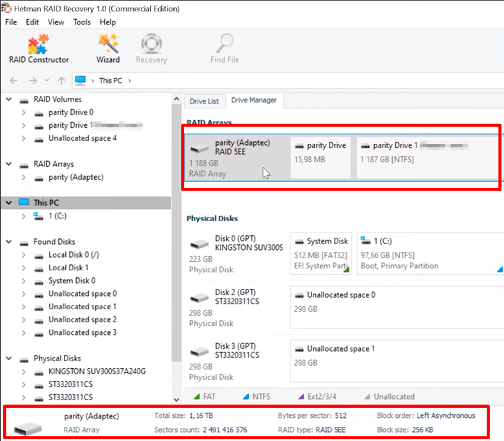Select parity Drive 15,98 MB partition
Screen dimensions: 504x441
tap(320, 158)
